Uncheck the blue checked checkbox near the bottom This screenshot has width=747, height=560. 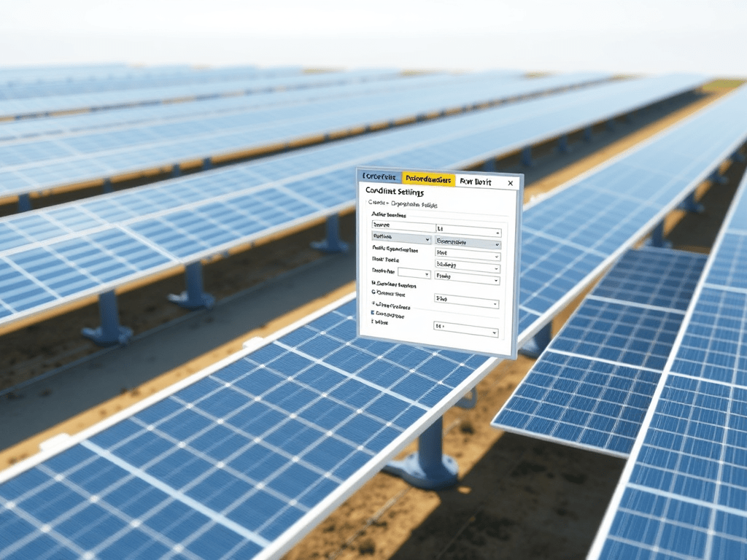pos(373,312)
